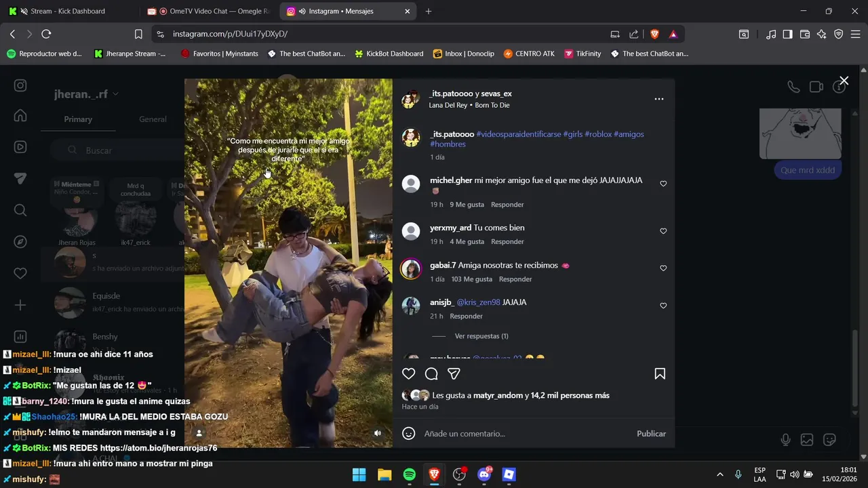Reload the page

click(x=46, y=34)
